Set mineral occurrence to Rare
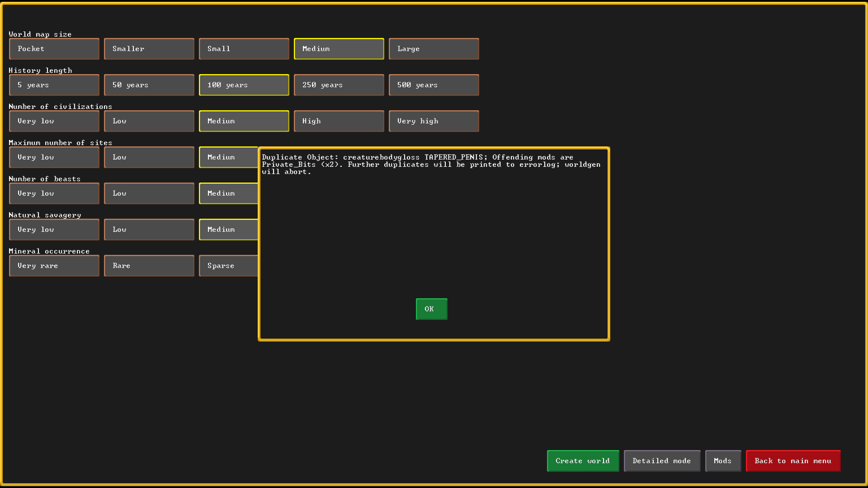This screenshot has width=868, height=488. pos(149,266)
